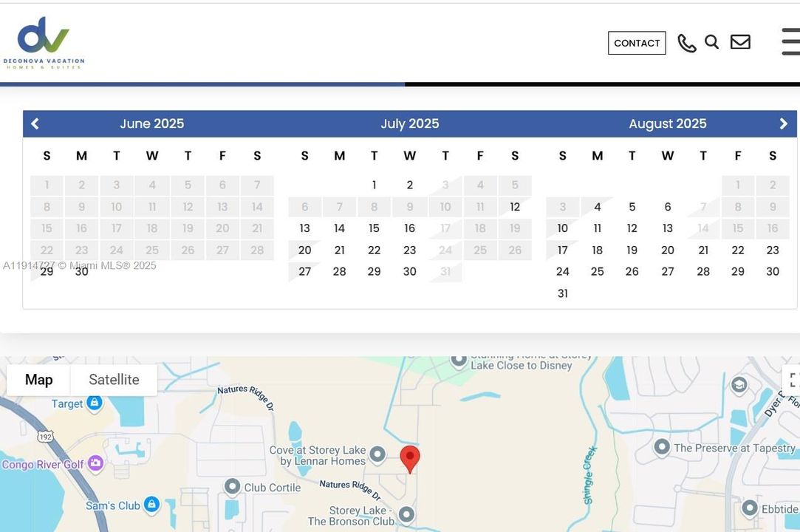
Task: Click the Deconova Vacation logo
Action: click(44, 43)
